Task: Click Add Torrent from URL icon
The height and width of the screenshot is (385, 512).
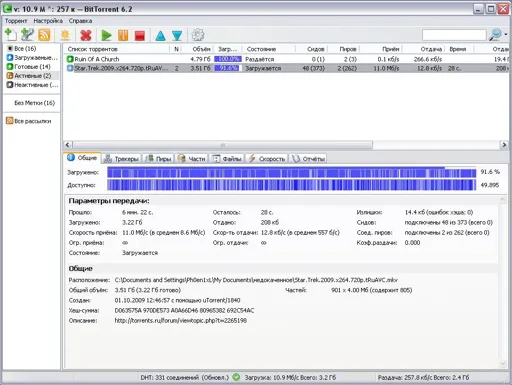Action: click(x=27, y=35)
